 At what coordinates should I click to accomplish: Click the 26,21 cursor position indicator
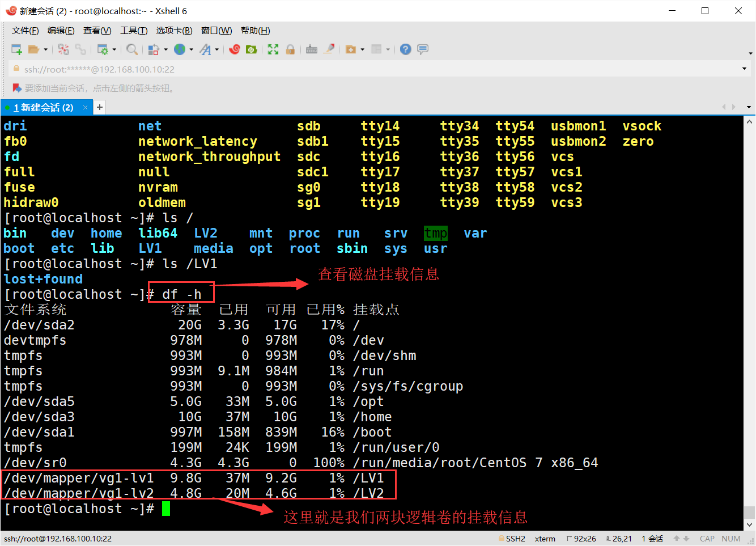point(618,539)
